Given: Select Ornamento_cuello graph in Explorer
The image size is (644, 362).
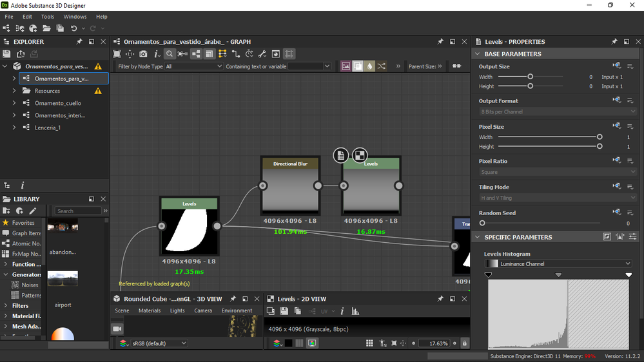Looking at the screenshot, I should point(58,103).
